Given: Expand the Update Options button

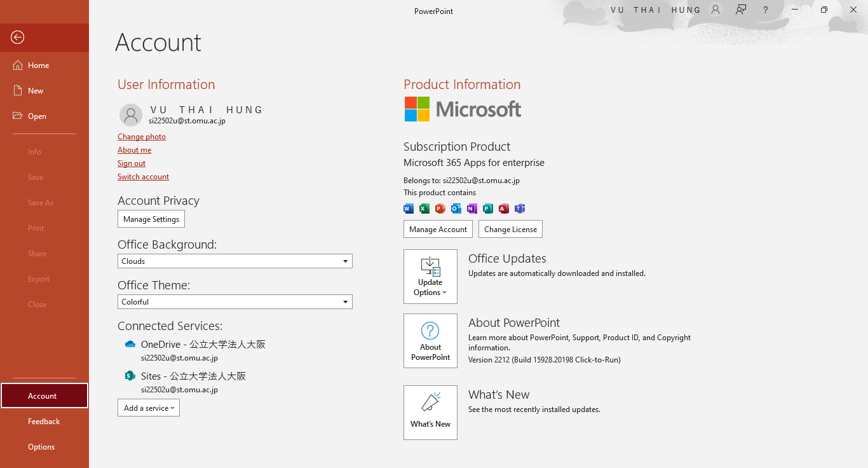Looking at the screenshot, I should [430, 277].
